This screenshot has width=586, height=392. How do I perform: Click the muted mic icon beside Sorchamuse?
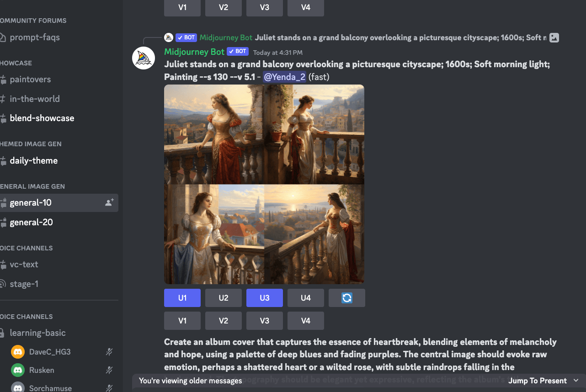[109, 388]
